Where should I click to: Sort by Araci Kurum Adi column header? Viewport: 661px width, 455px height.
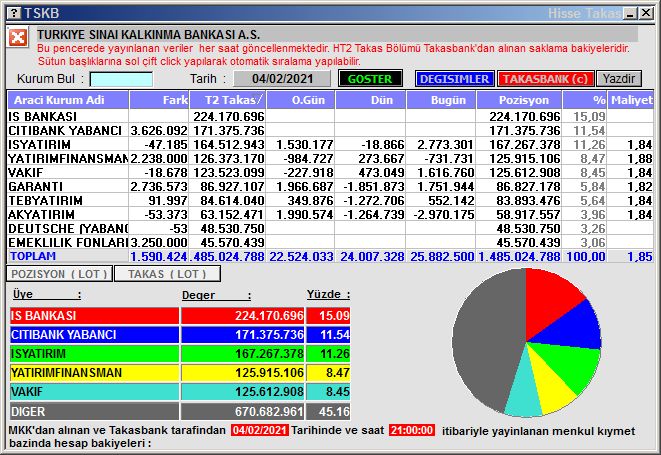click(x=68, y=100)
